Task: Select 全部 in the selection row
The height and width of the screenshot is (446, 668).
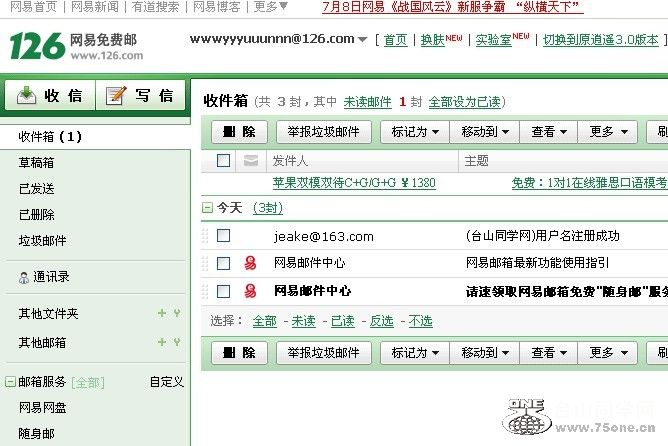Action: pos(265,321)
